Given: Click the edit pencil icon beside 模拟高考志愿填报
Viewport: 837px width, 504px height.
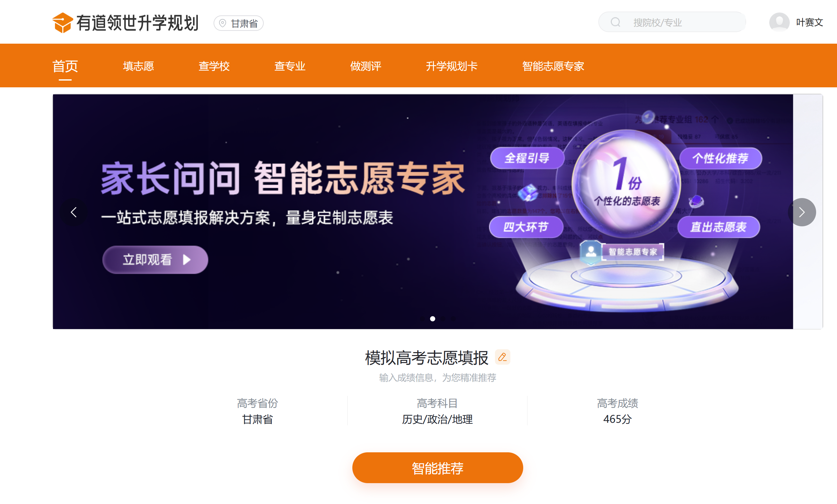Looking at the screenshot, I should tap(502, 357).
